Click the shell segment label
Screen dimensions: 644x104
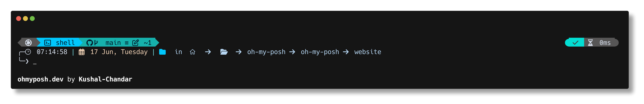(x=65, y=43)
